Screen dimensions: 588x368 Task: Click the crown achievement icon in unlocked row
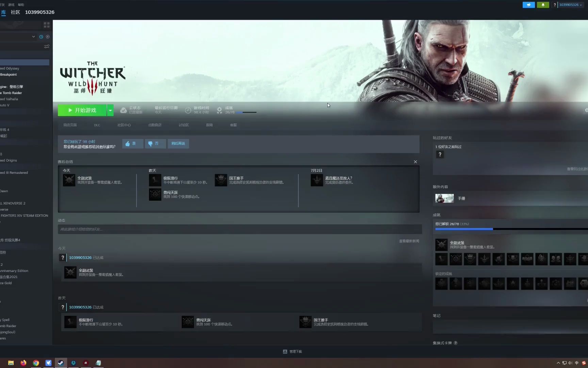coord(470,259)
